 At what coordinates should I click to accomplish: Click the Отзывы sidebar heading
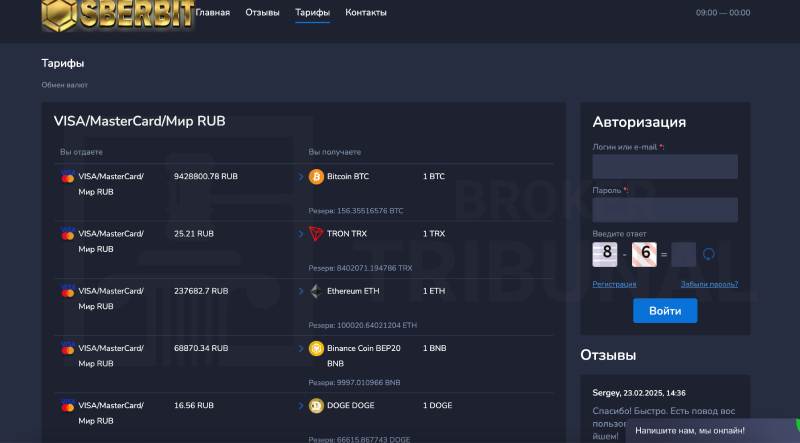click(608, 355)
